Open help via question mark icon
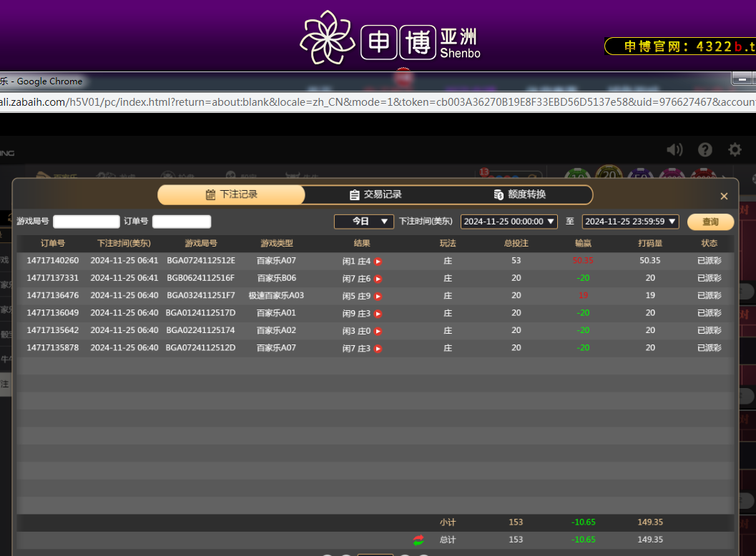This screenshot has width=756, height=556. point(705,149)
